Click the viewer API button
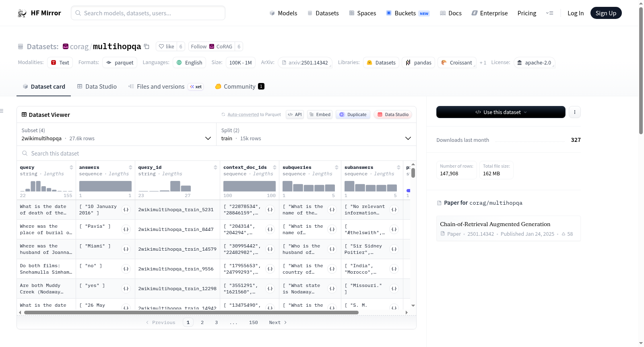The width and height of the screenshot is (644, 347). click(295, 114)
